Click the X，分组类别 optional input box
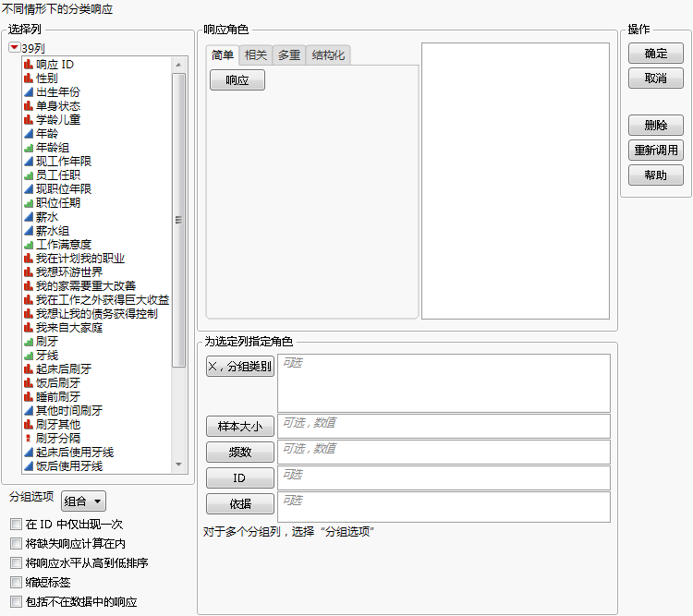The width and height of the screenshot is (693, 616). (x=444, y=383)
